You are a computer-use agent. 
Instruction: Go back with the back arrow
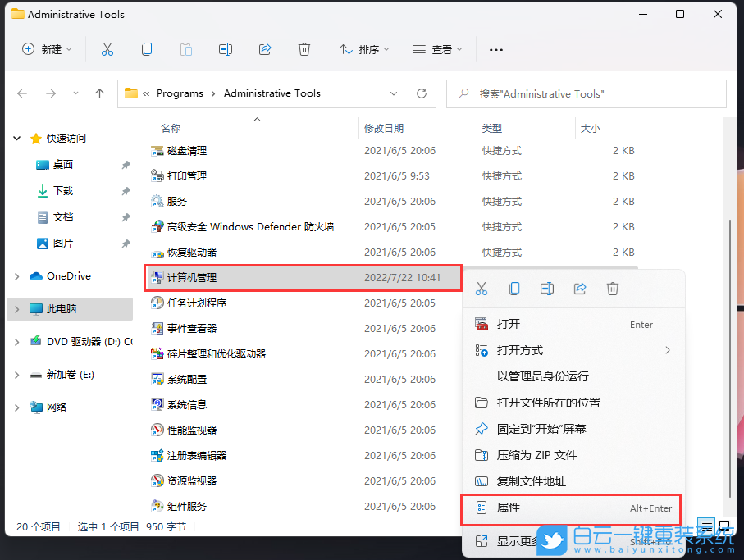(x=21, y=93)
